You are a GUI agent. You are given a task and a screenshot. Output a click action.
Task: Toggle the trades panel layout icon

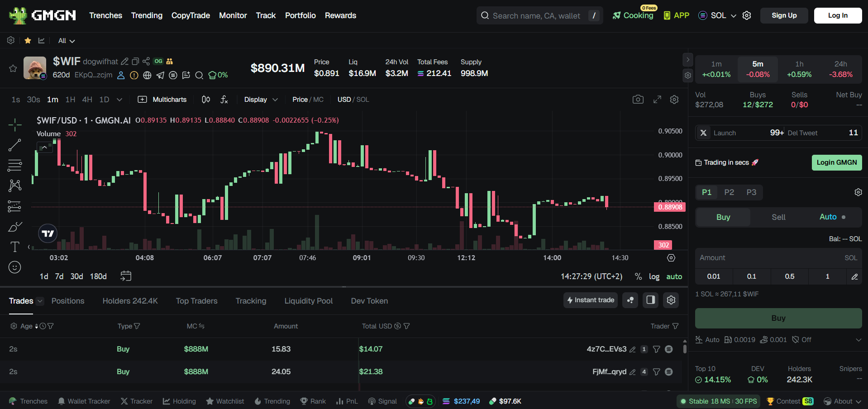[651, 300]
